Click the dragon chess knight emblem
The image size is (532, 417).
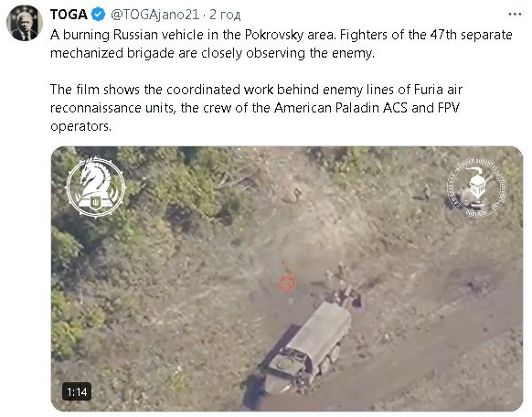tap(96, 187)
